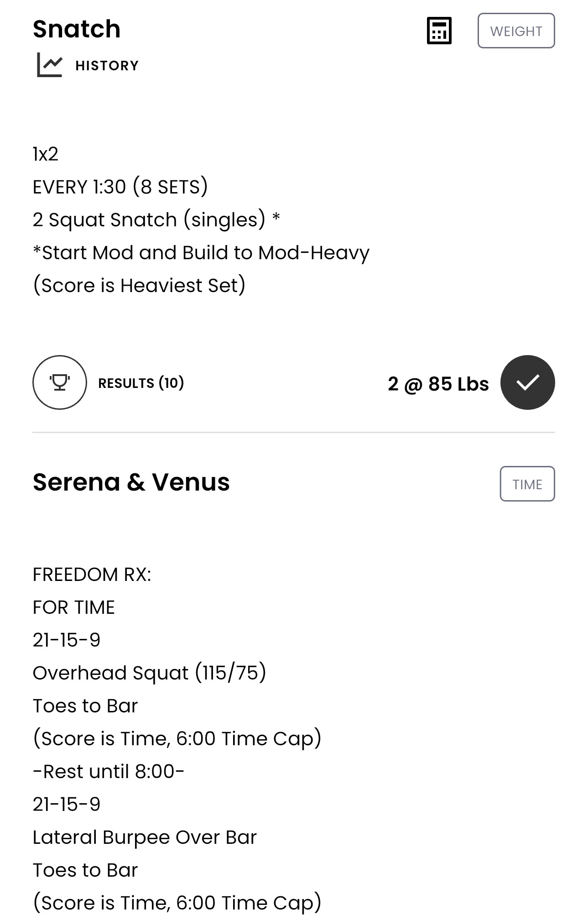
Task: Tap the Rest until 8:00 line
Action: 109,772
